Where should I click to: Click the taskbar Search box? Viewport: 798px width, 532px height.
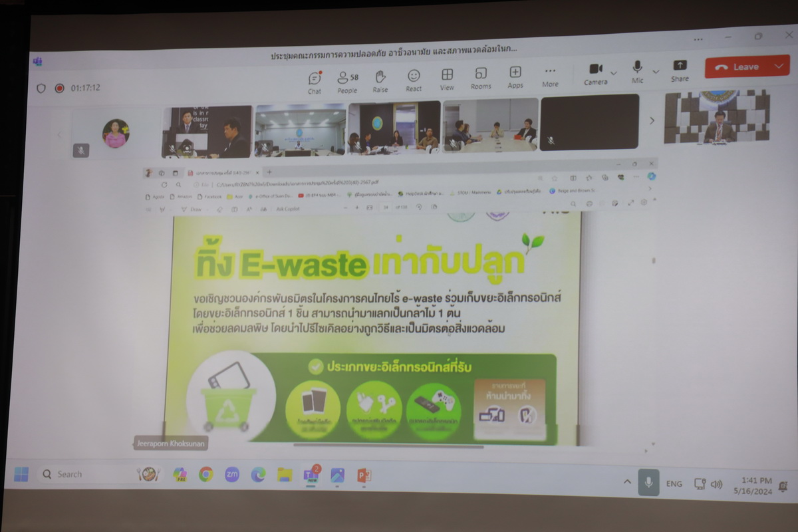[100, 474]
